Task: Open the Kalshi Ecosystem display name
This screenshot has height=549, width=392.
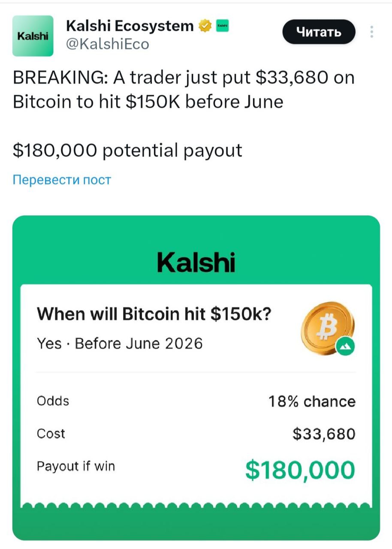Action: click(130, 26)
